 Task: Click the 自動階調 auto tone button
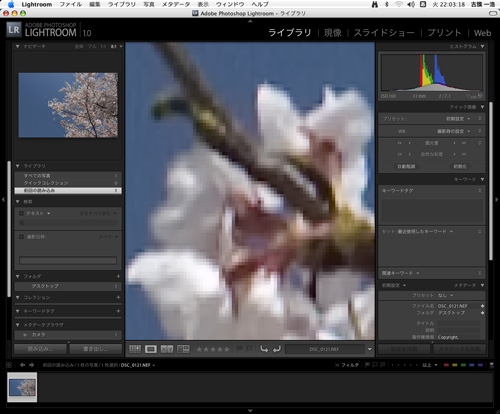[406, 166]
